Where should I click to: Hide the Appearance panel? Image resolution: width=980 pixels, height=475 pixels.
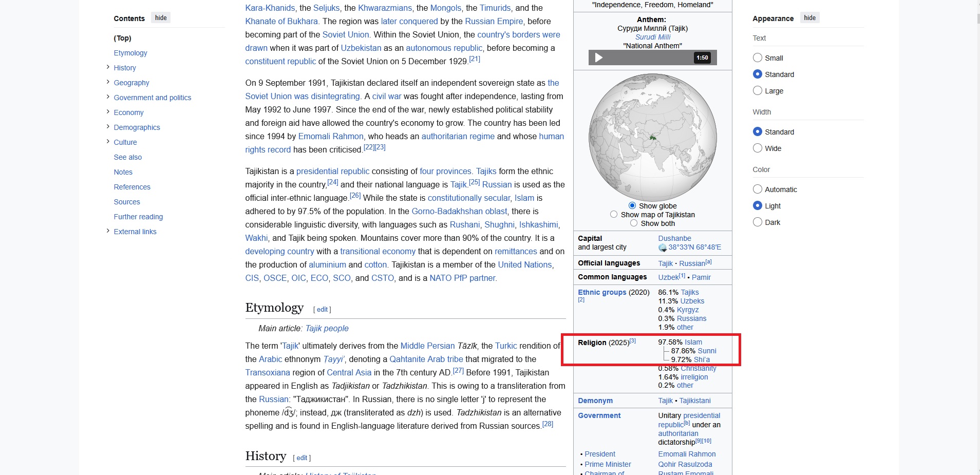(x=809, y=18)
